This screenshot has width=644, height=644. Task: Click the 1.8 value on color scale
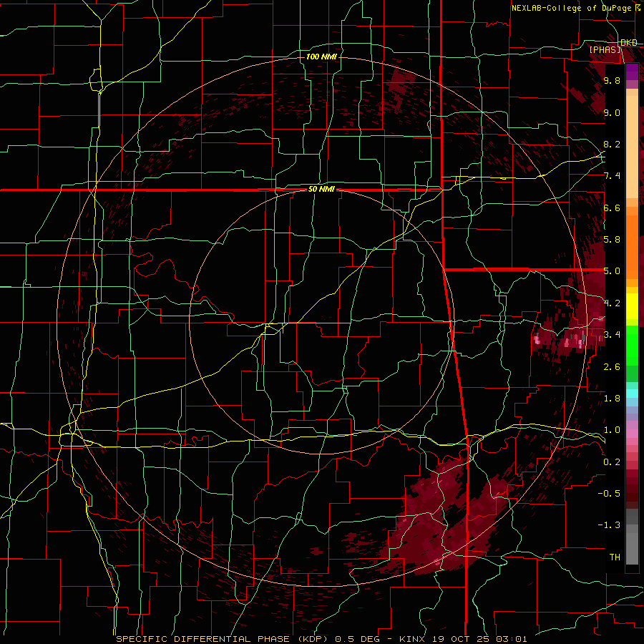pos(612,398)
